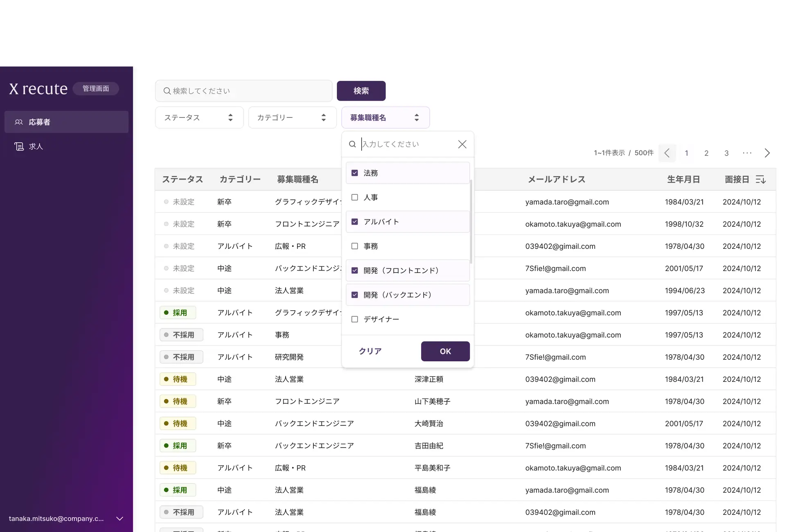Jump to page 2 in the pagination
The width and height of the screenshot is (798, 532).
click(706, 153)
